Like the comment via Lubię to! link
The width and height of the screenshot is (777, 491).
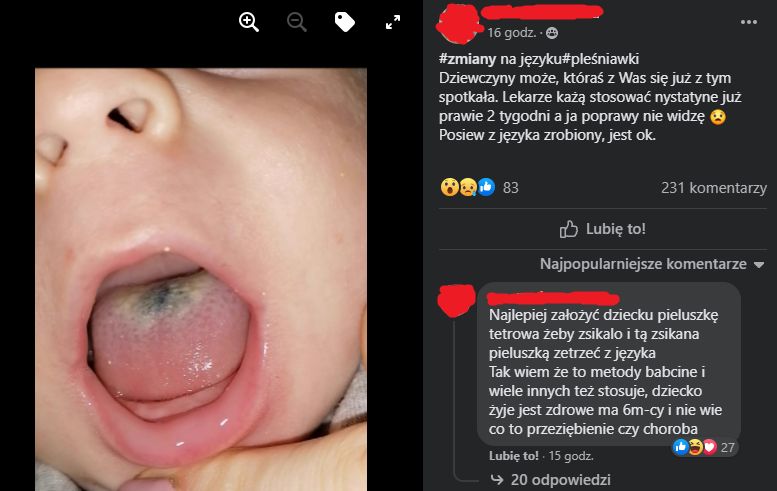[513, 456]
